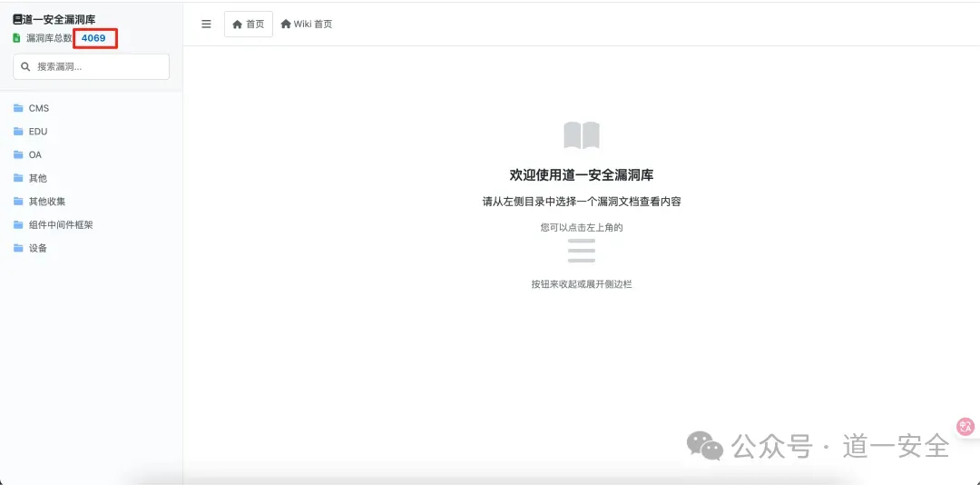Focus the 搜索漏洞 search field

click(x=92, y=66)
